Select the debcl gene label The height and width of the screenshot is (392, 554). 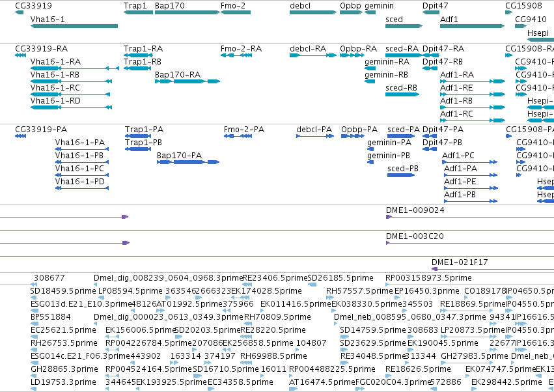300,6
